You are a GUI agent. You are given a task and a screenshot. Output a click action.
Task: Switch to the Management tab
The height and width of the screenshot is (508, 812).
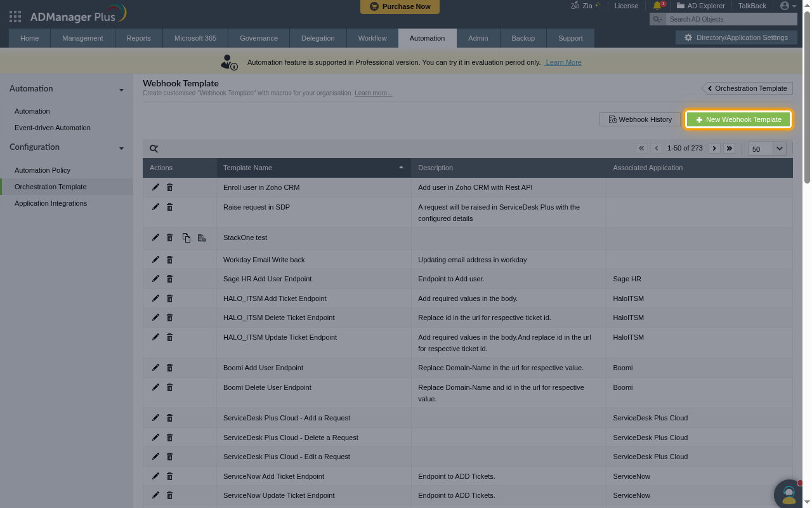pyautogui.click(x=82, y=38)
